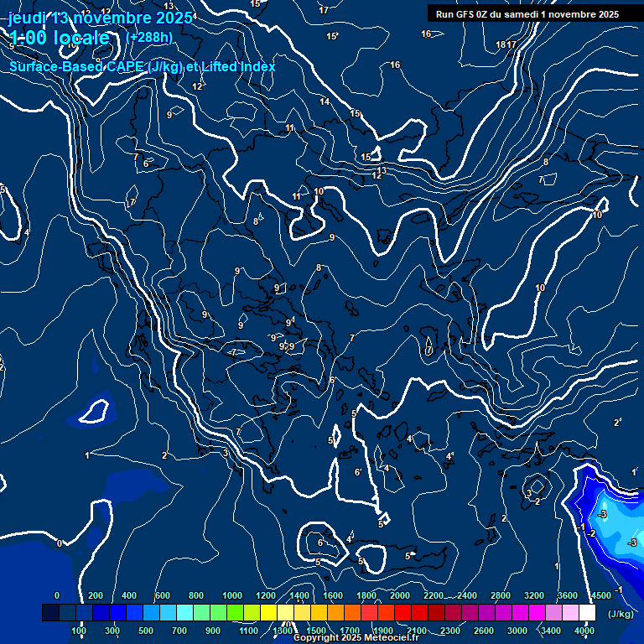Click the legend value '700'
Screen dimensions: 644x644
(x=179, y=631)
